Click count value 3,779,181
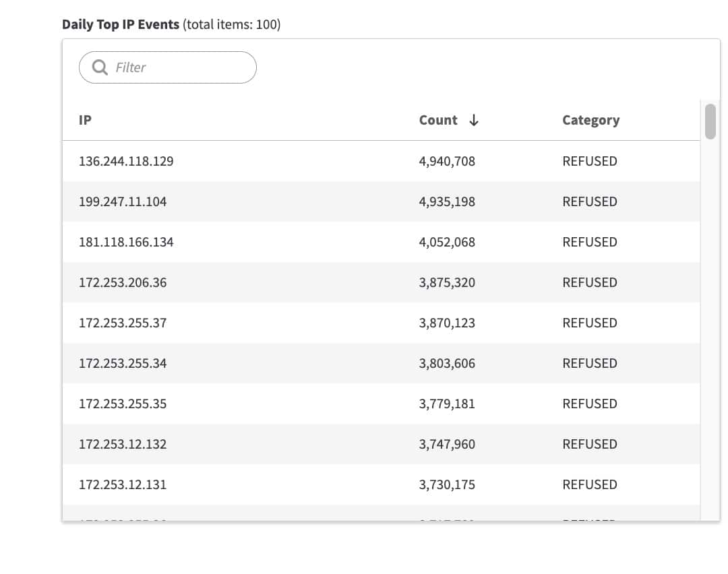 click(447, 404)
